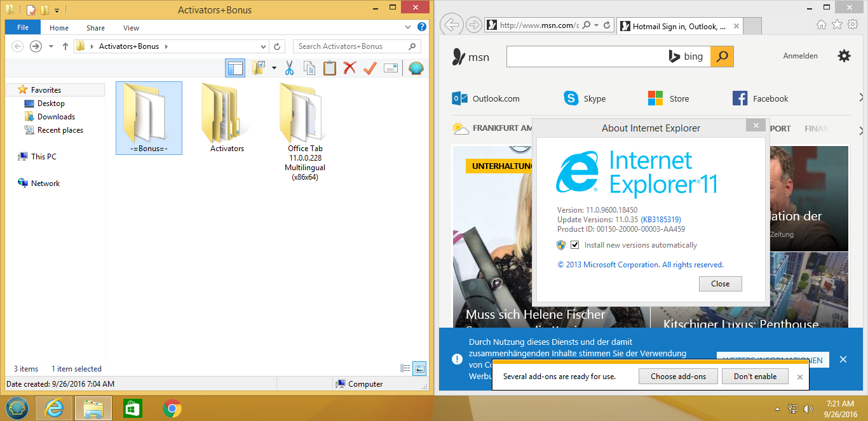Click the New Folder quick access icon
The image size is (868, 421).
[x=44, y=10]
